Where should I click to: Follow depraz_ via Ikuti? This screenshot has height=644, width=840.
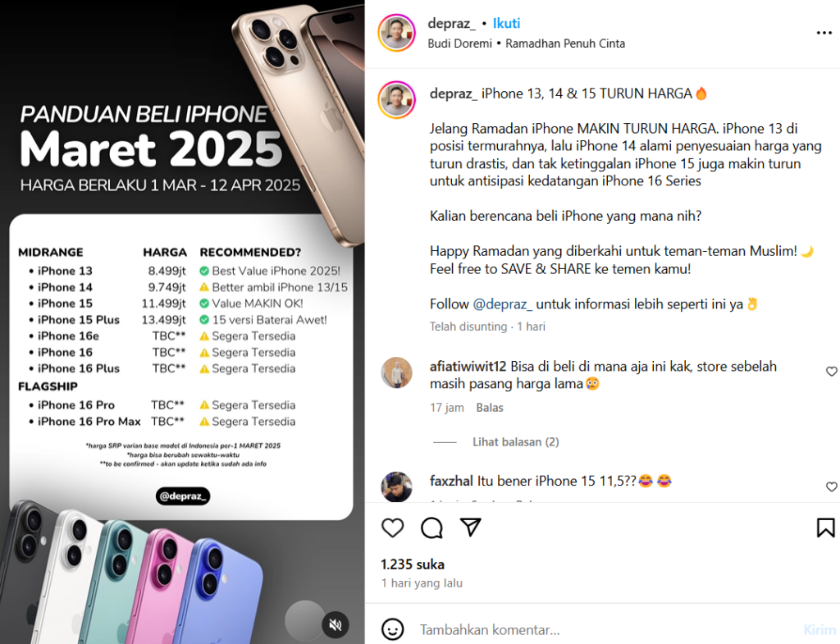(x=506, y=23)
